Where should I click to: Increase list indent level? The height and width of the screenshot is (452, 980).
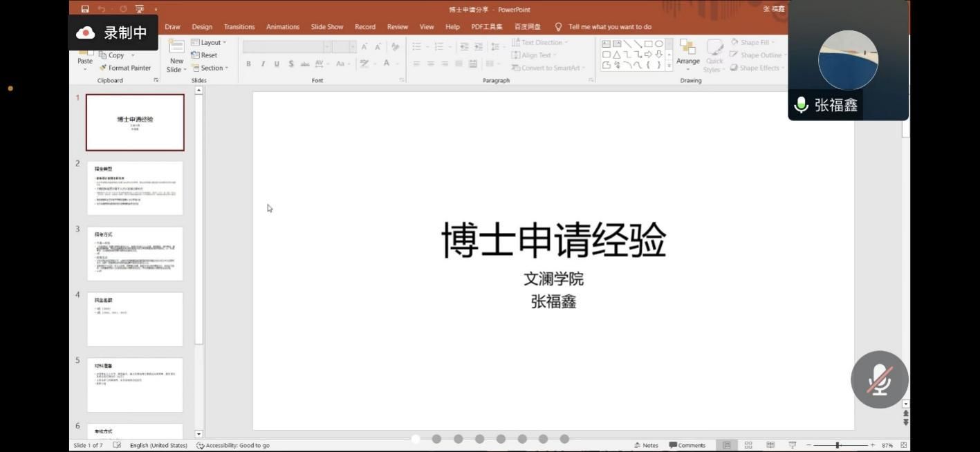tap(479, 47)
